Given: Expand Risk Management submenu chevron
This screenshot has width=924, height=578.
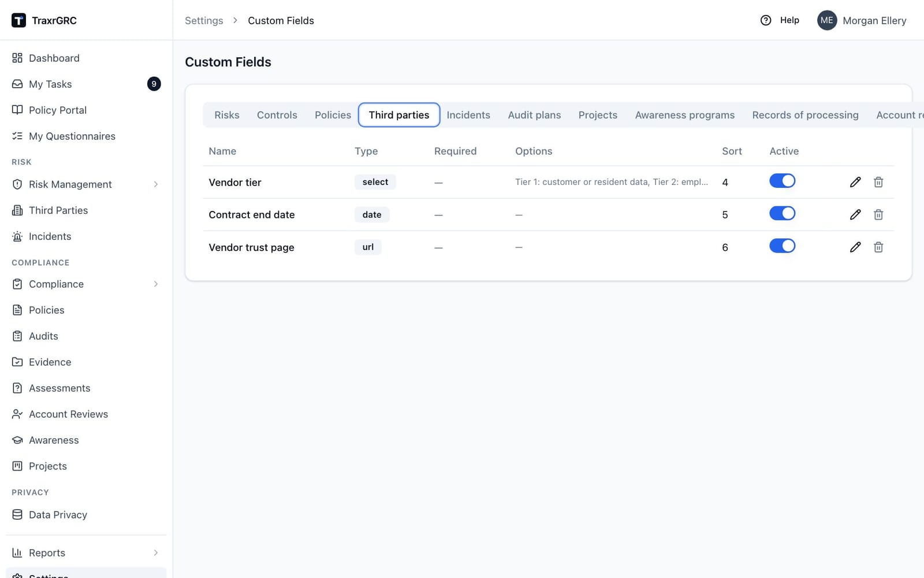Looking at the screenshot, I should (156, 184).
